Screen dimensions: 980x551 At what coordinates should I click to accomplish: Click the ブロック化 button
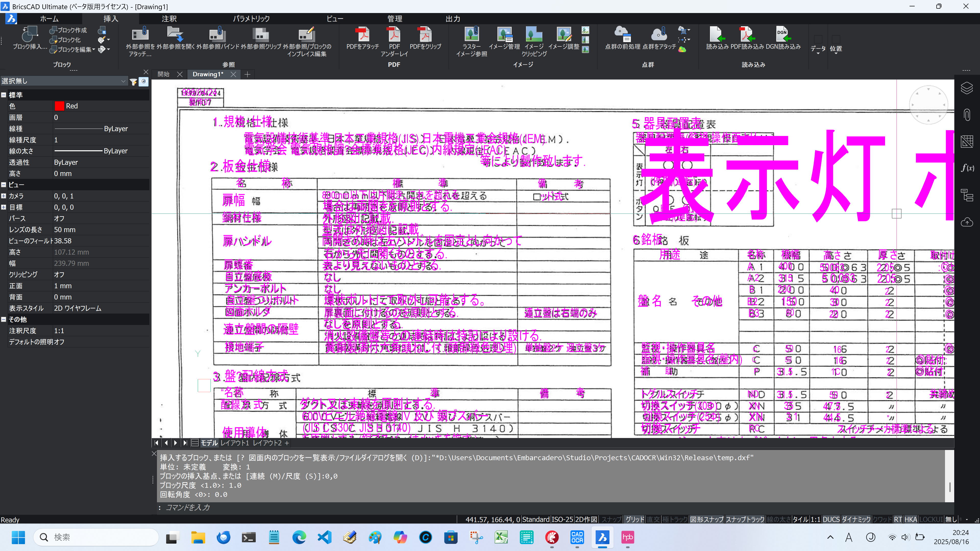(65, 40)
